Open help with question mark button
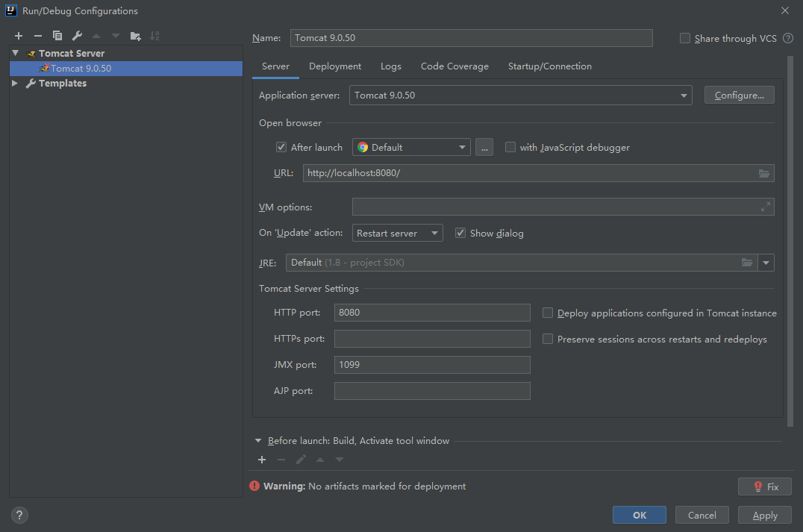This screenshot has height=532, width=803. (19, 515)
